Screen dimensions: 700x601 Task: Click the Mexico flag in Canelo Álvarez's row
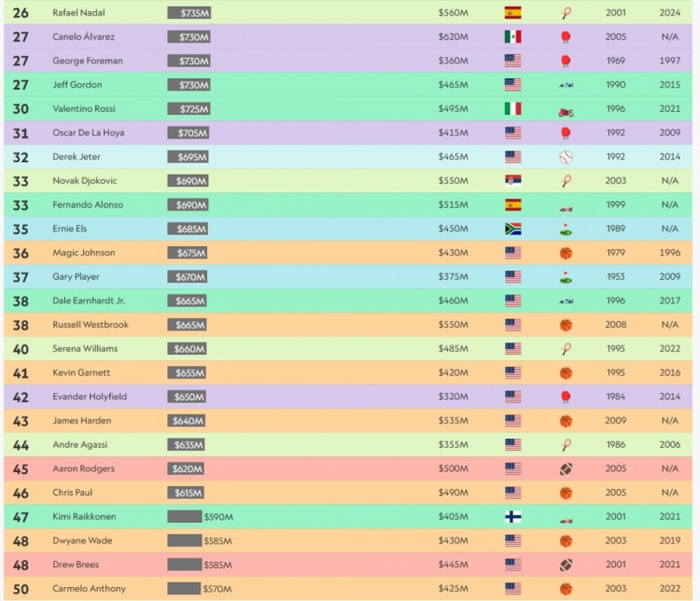[513, 37]
